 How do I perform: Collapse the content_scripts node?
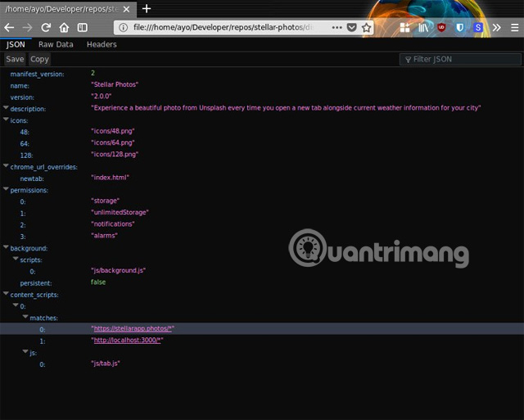click(6, 294)
